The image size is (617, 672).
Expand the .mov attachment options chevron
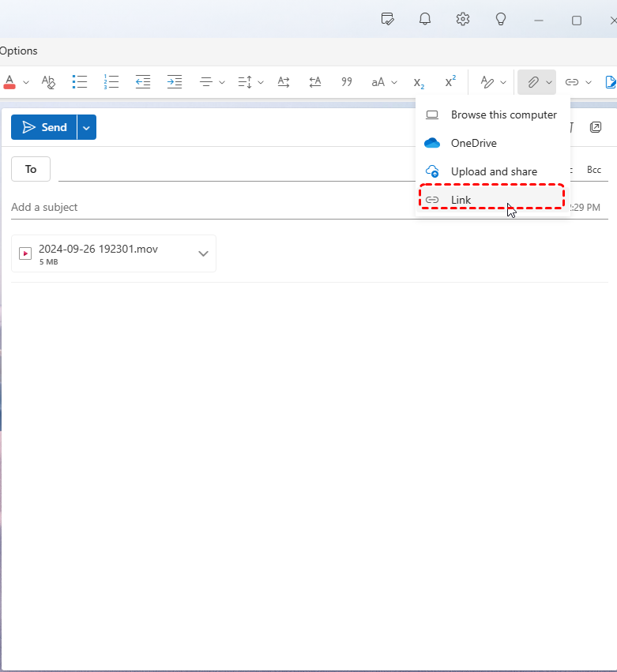203,253
